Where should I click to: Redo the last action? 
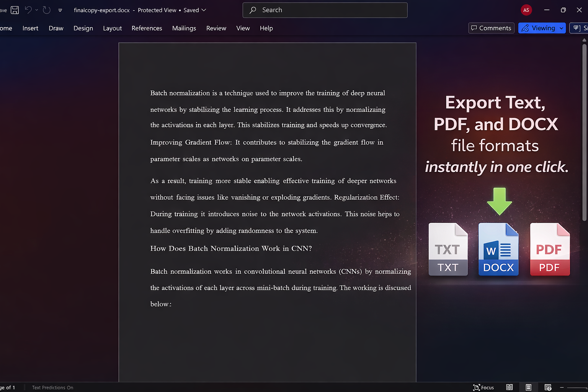[x=46, y=10]
